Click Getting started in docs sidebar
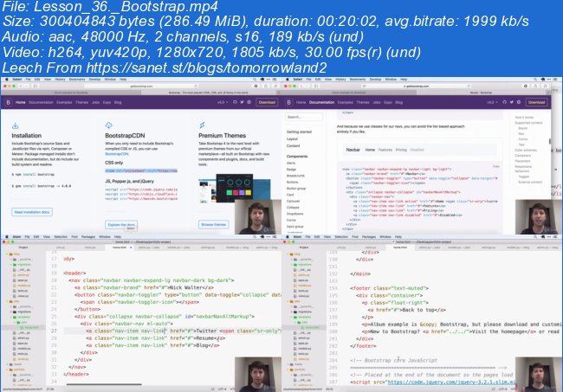Screen dimensions: 563x392 [299, 132]
